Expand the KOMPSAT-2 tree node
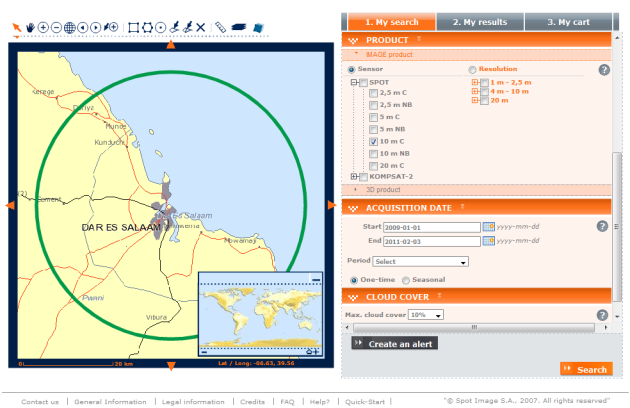Image resolution: width=630 pixels, height=408 pixels. tap(354, 176)
